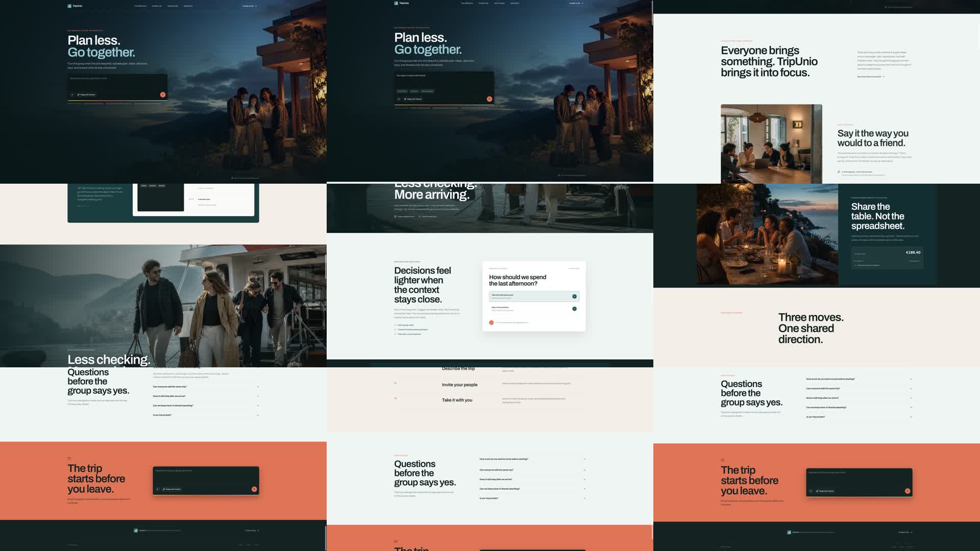Expand 'Can we keep track of shared spending?' bottom-middle tile
Image resolution: width=980 pixels, height=551 pixels.
coord(532,489)
